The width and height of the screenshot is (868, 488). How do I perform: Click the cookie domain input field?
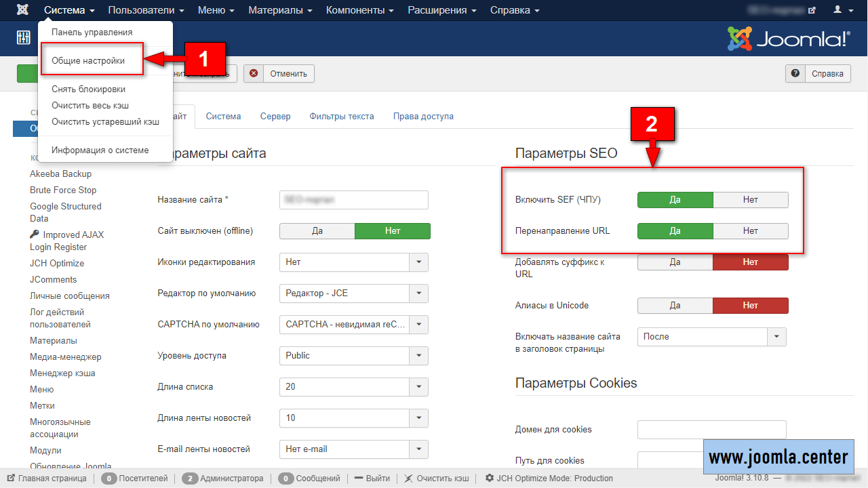711,429
